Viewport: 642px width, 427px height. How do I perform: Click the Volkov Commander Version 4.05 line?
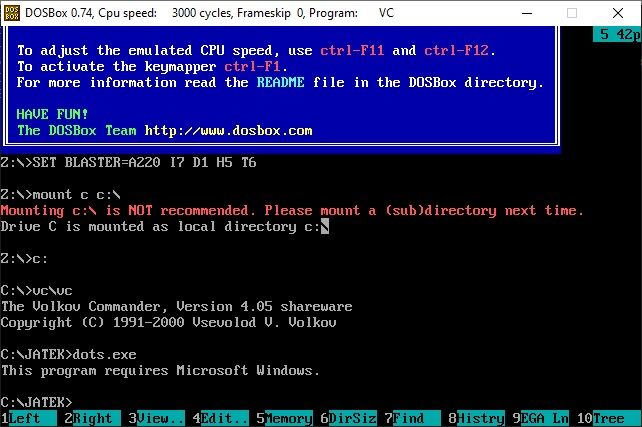point(176,307)
